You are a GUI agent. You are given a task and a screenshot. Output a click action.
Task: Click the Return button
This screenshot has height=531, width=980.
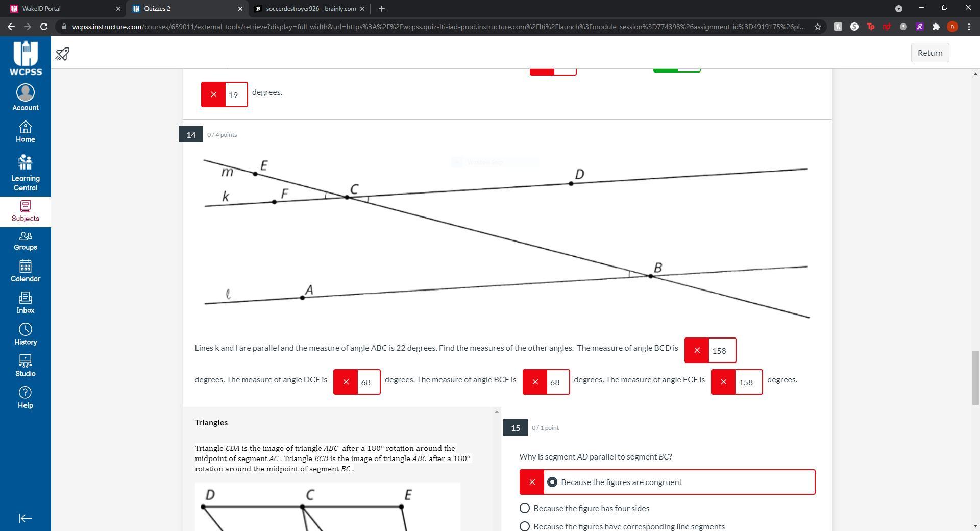point(930,53)
